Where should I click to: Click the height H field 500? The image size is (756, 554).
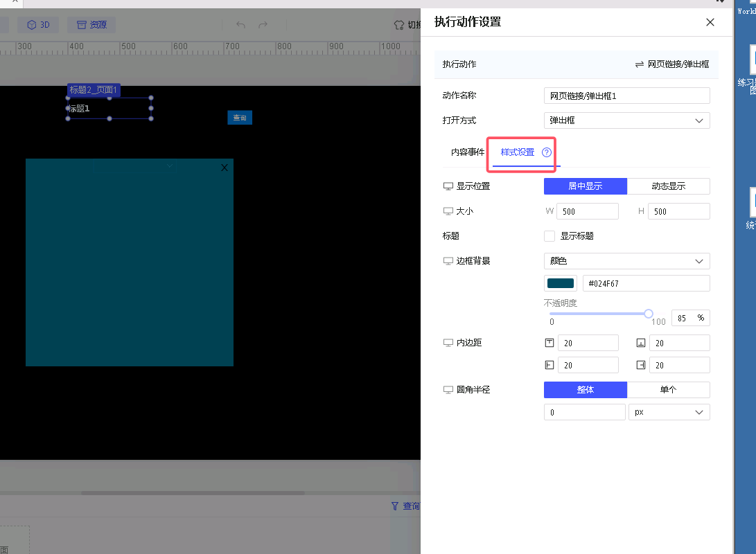click(x=679, y=211)
